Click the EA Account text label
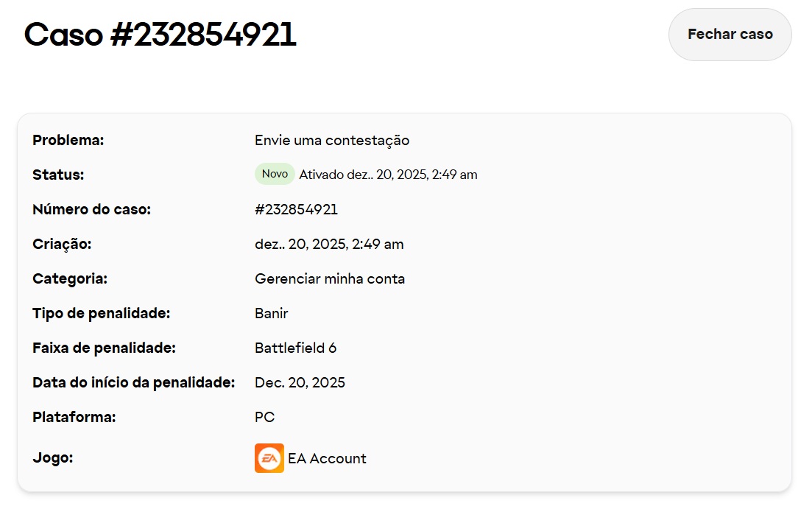The width and height of the screenshot is (812, 509). click(327, 458)
